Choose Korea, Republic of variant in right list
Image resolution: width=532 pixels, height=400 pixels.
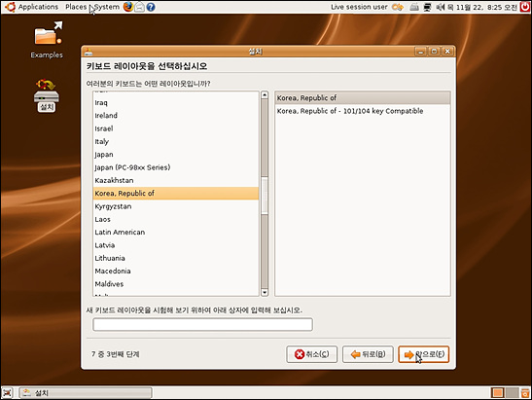[363, 97]
